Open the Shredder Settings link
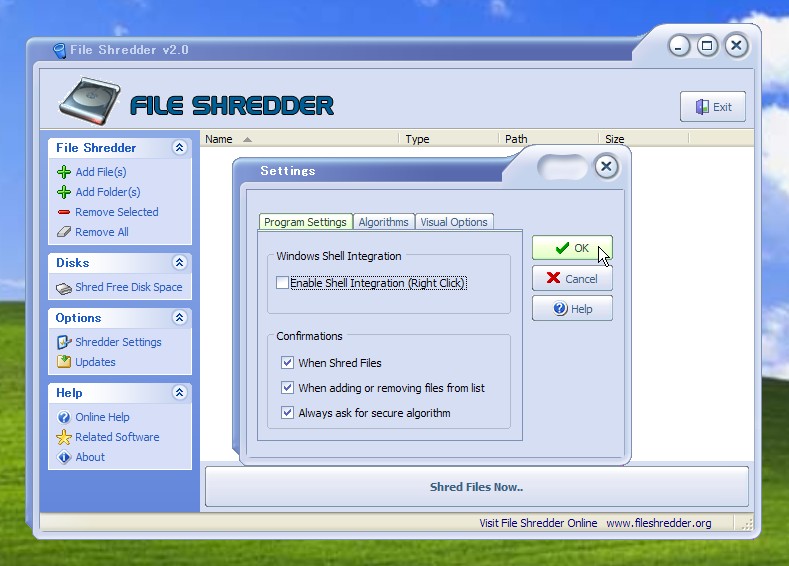The height and width of the screenshot is (566, 789). click(x=118, y=342)
